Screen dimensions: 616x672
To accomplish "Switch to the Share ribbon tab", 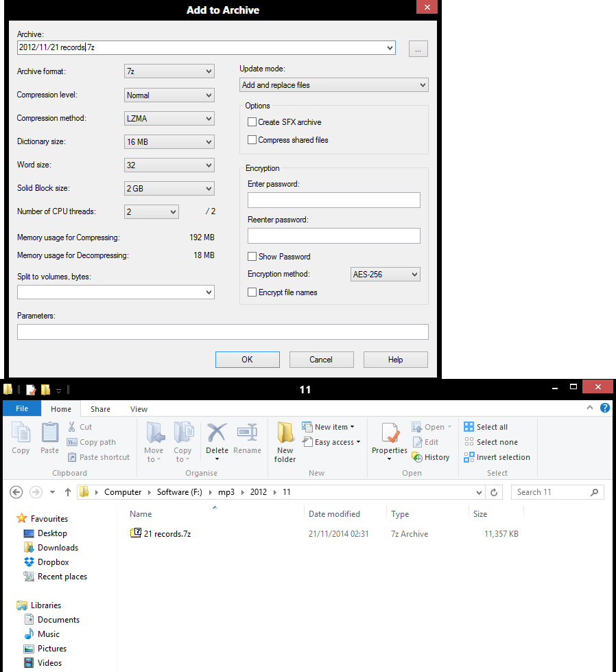I will [x=100, y=409].
